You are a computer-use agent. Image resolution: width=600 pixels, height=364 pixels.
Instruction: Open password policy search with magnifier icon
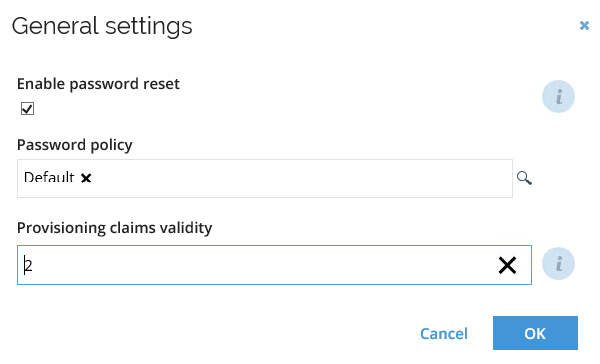524,179
